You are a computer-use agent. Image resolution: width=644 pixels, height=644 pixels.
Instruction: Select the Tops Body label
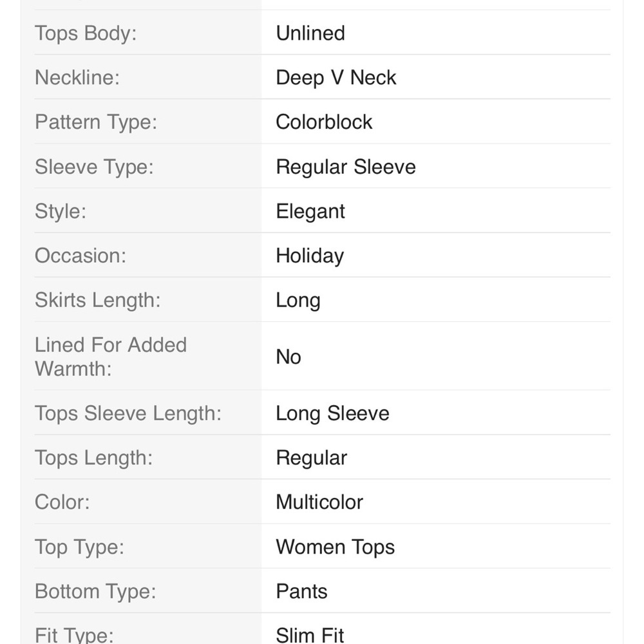pyautogui.click(x=86, y=33)
